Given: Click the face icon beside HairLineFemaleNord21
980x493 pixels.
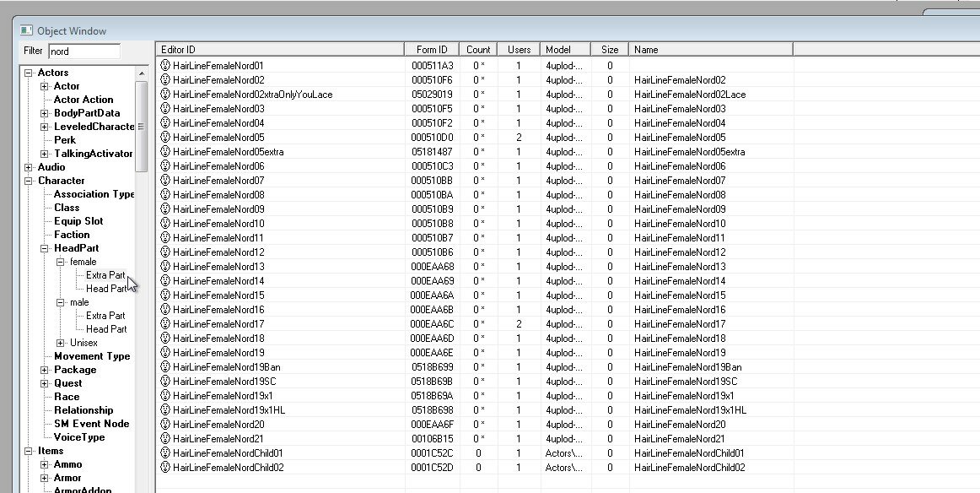Looking at the screenshot, I should [x=165, y=439].
